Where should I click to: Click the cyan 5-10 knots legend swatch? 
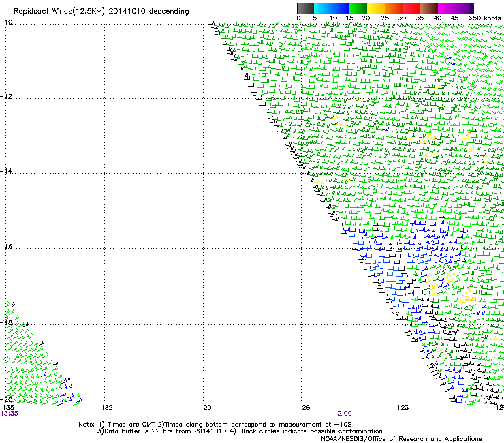click(x=323, y=8)
